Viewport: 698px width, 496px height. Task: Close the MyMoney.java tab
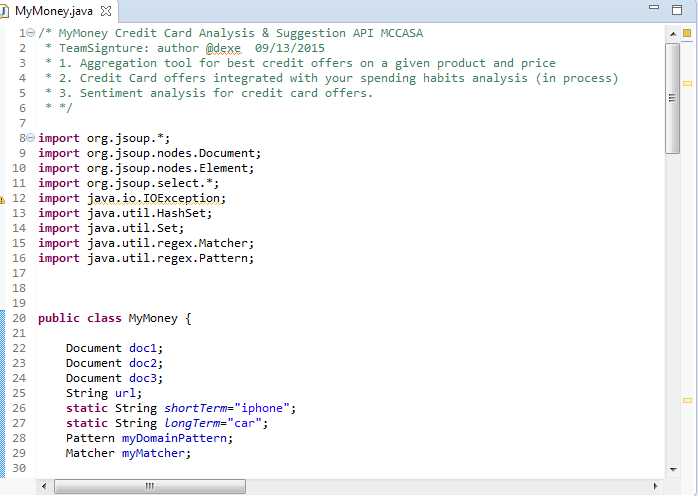(x=106, y=11)
